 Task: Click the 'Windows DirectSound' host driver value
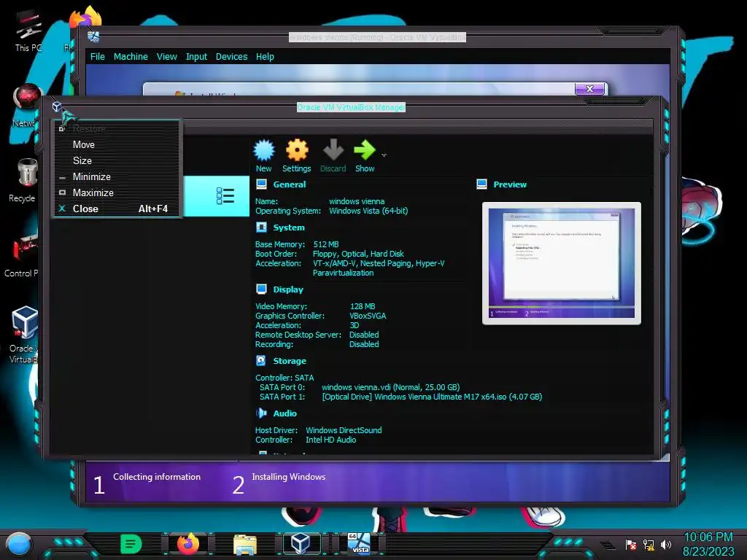click(344, 430)
